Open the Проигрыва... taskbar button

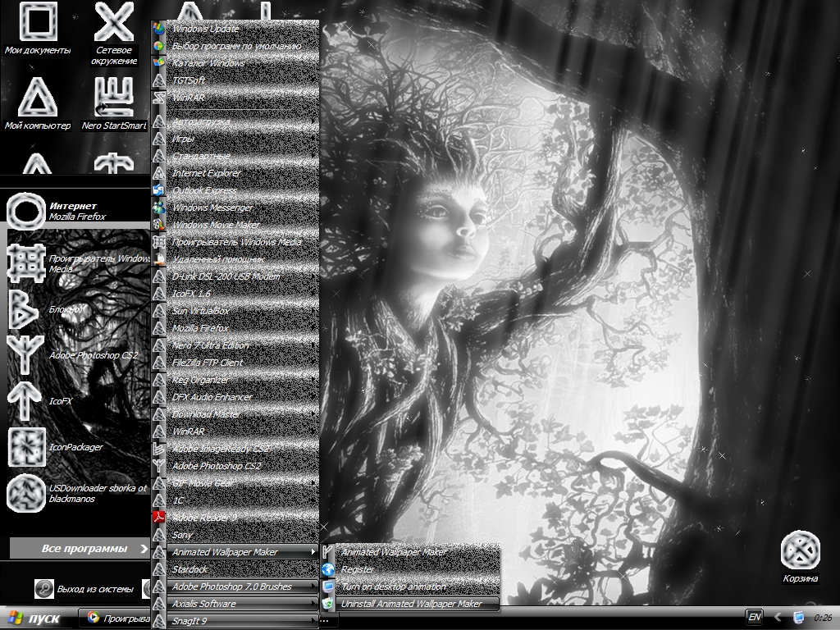pos(114,619)
